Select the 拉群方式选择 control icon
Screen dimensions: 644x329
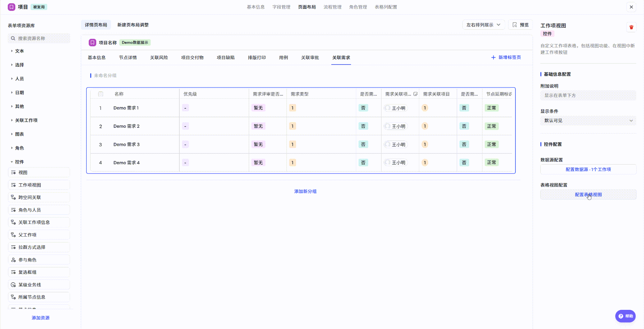(13, 247)
